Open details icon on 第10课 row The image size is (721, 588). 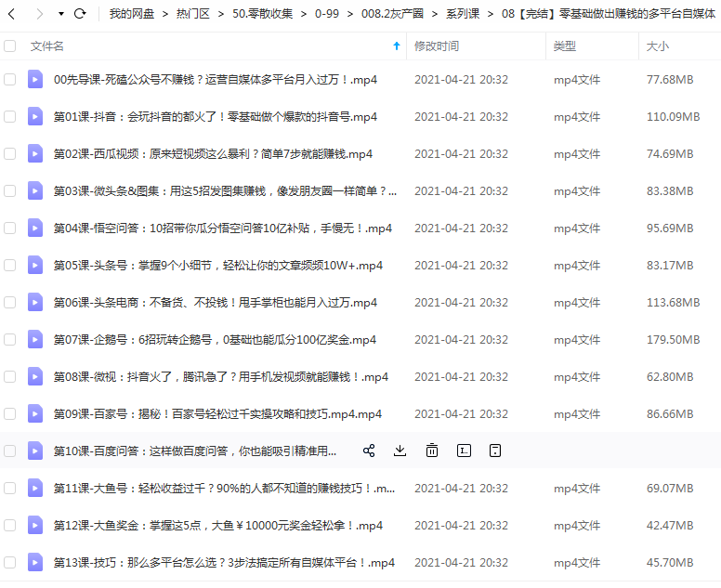point(495,451)
